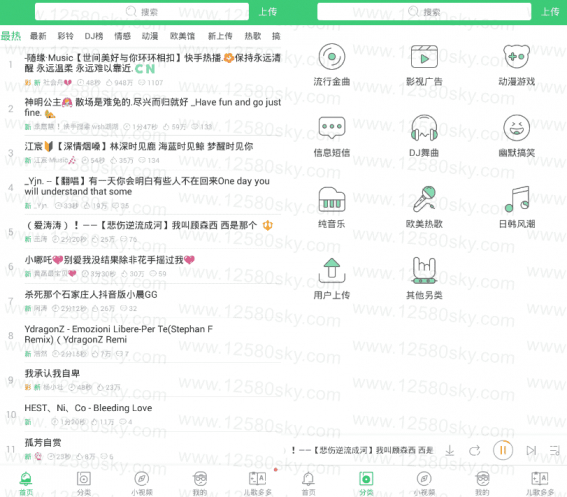This screenshot has width=567, height=497.
Task: Open the 流行金曲 category
Action: pyautogui.click(x=332, y=64)
